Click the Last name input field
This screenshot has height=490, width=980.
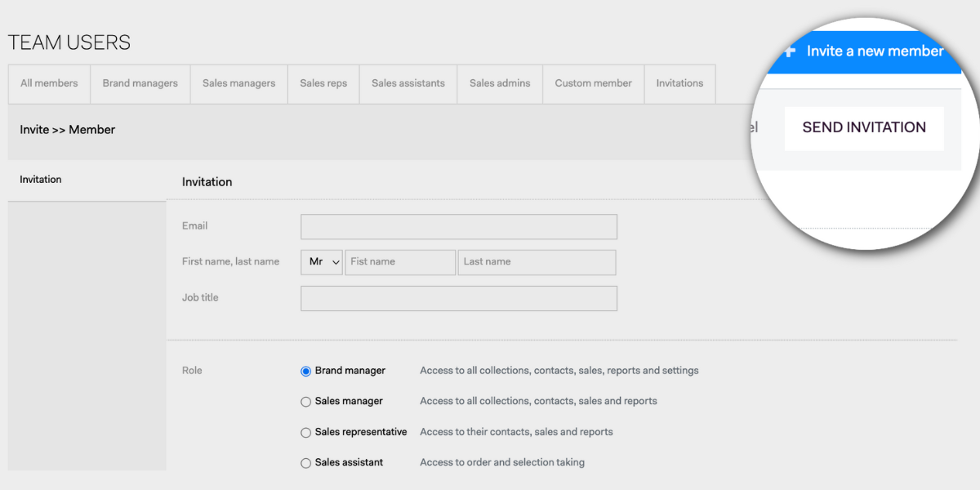[x=537, y=262]
